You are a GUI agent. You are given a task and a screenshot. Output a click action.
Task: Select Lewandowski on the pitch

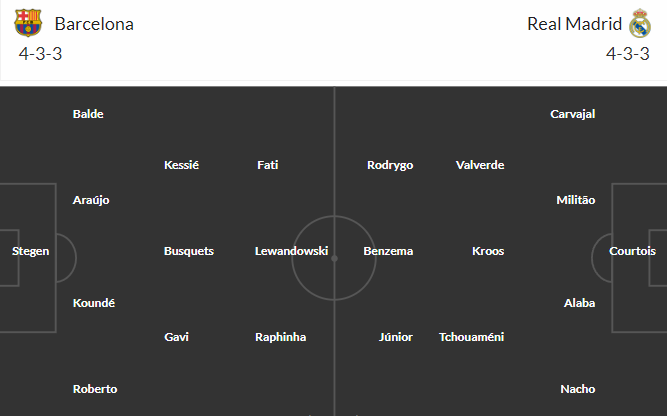[291, 251]
